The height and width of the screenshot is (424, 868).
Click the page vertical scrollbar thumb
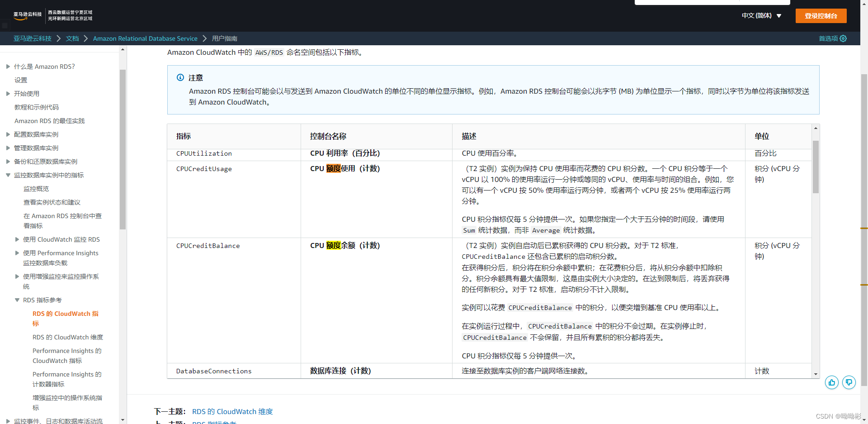(x=864, y=230)
